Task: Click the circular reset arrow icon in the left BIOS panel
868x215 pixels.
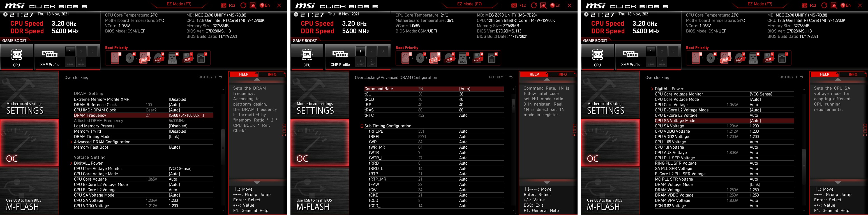Action: click(243, 5)
